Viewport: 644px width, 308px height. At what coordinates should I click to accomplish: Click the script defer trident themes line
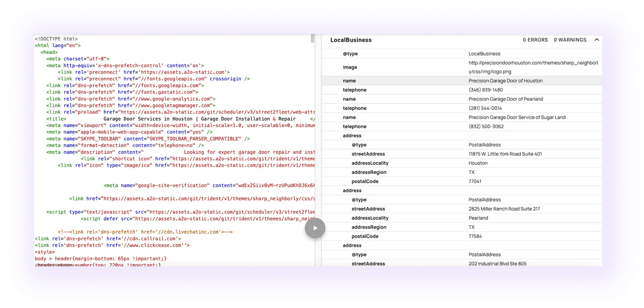click(x=198, y=219)
